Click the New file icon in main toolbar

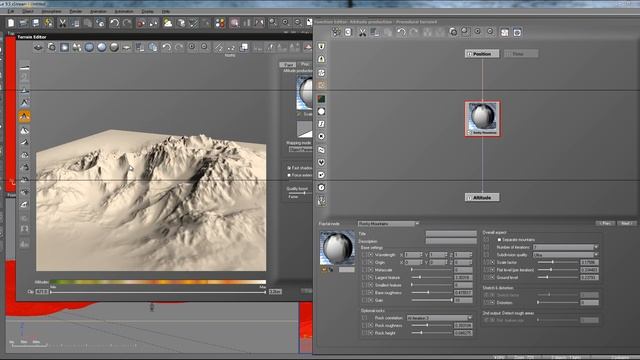click(x=11, y=23)
